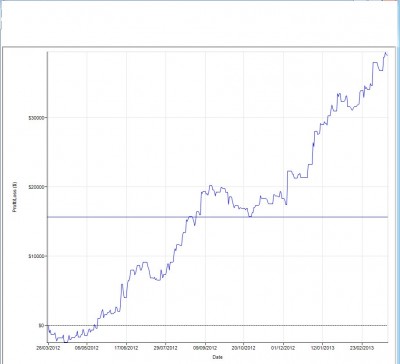Image resolution: width=400 pixels, height=364 pixels.
Task: Click the curve's highest peak at top right
Action: pyautogui.click(x=386, y=53)
